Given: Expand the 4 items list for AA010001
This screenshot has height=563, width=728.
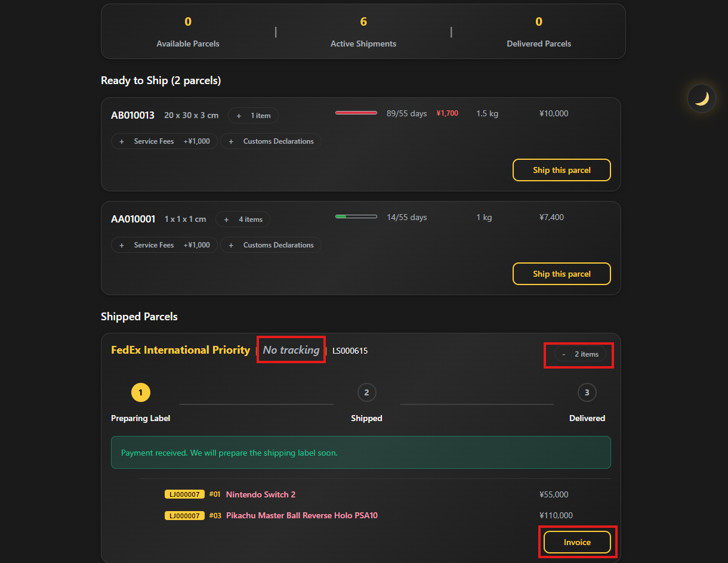Looking at the screenshot, I should (x=243, y=219).
